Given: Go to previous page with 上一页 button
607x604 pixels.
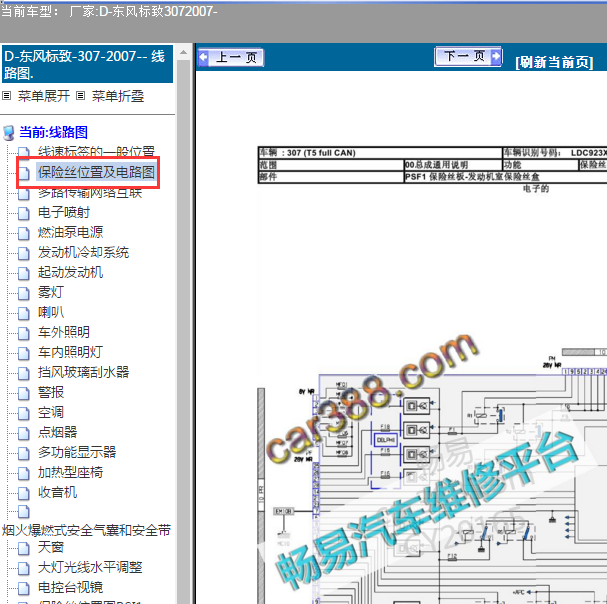Looking at the screenshot, I should tap(231, 58).
